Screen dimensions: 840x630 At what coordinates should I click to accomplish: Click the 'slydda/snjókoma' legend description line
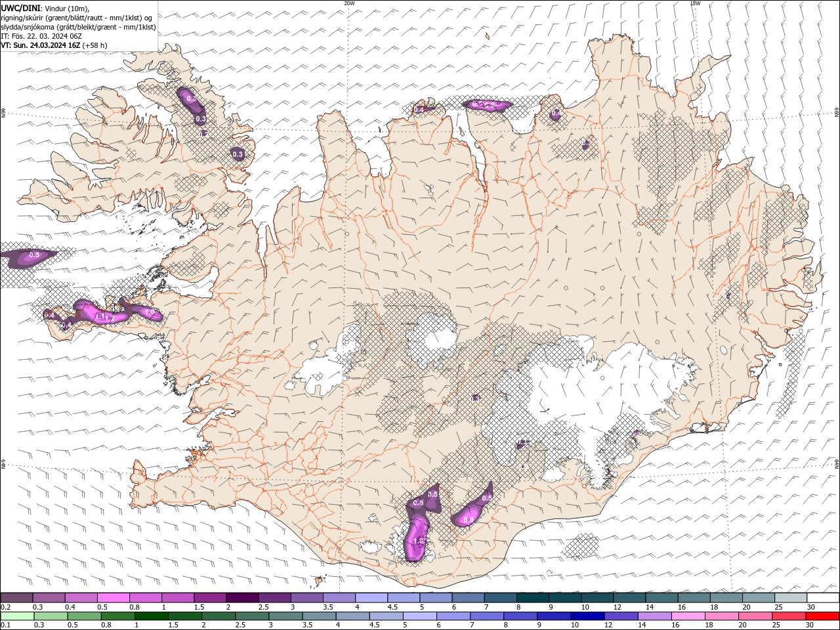[x=78, y=27]
